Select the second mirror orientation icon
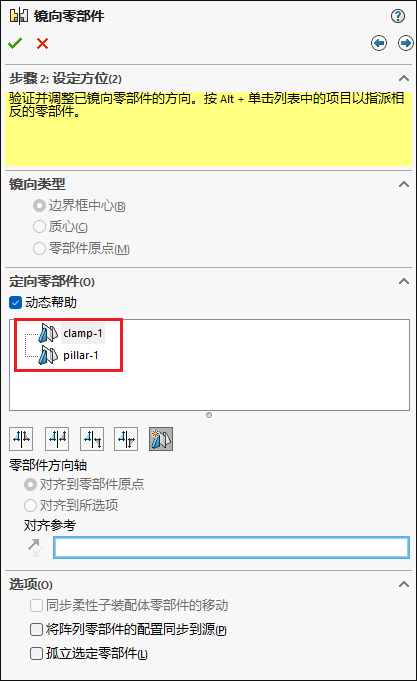The width and height of the screenshot is (417, 681). tap(57, 439)
